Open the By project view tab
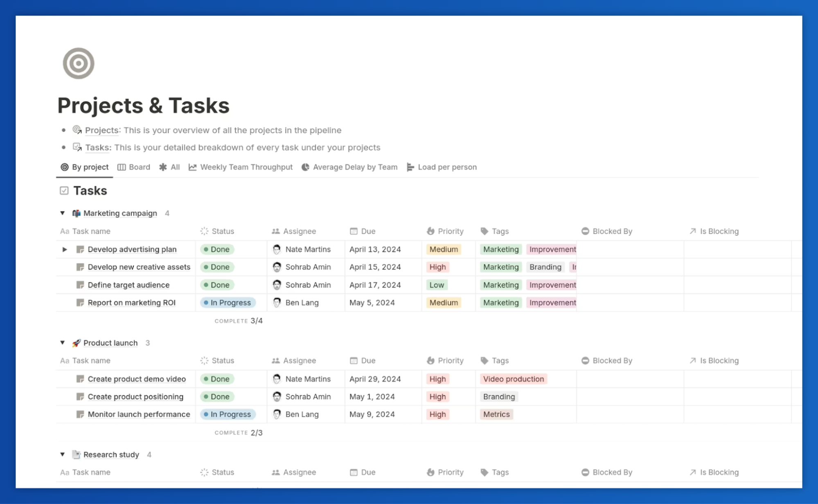The image size is (818, 504). pyautogui.click(x=85, y=167)
